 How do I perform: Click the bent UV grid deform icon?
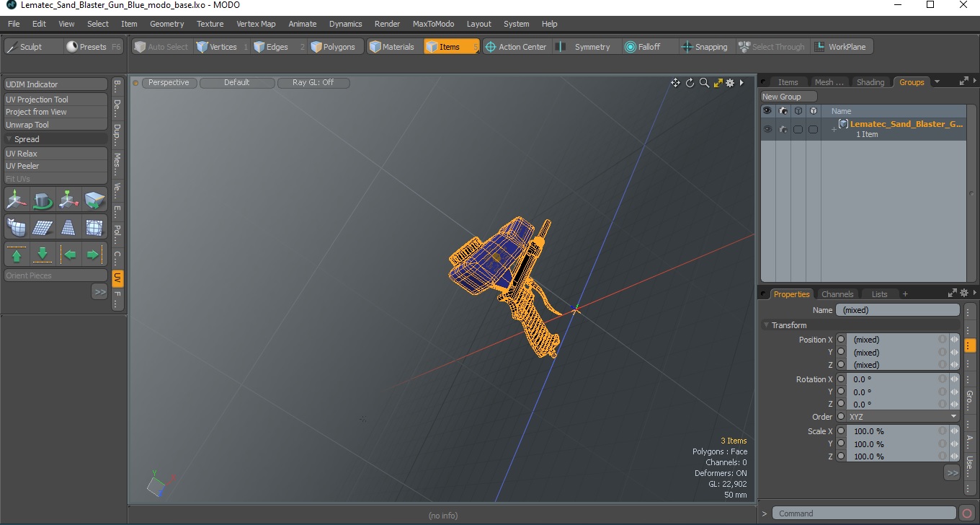(x=17, y=227)
